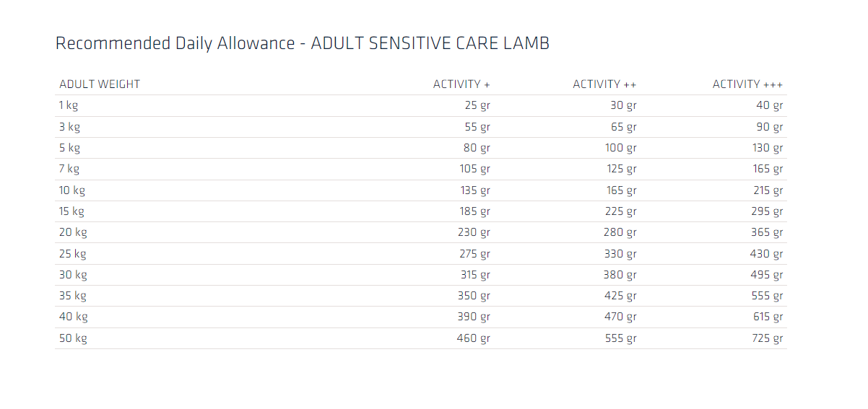Click the 185 gr cell for 15 kg
Viewport: 868px width, 409px height.
pos(475,211)
